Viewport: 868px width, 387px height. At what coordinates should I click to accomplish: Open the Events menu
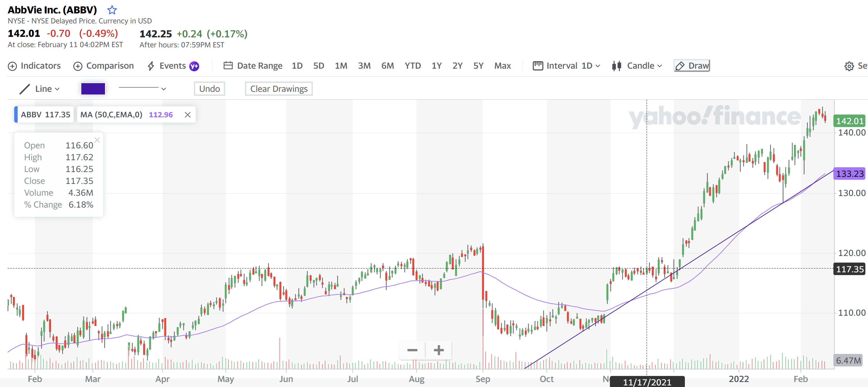(167, 66)
